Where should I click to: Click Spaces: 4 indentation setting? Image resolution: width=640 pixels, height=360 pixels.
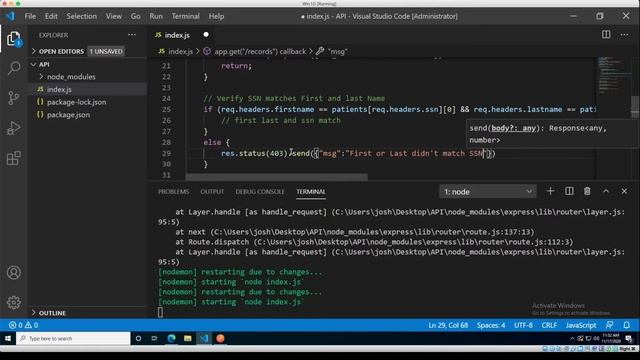(491, 325)
